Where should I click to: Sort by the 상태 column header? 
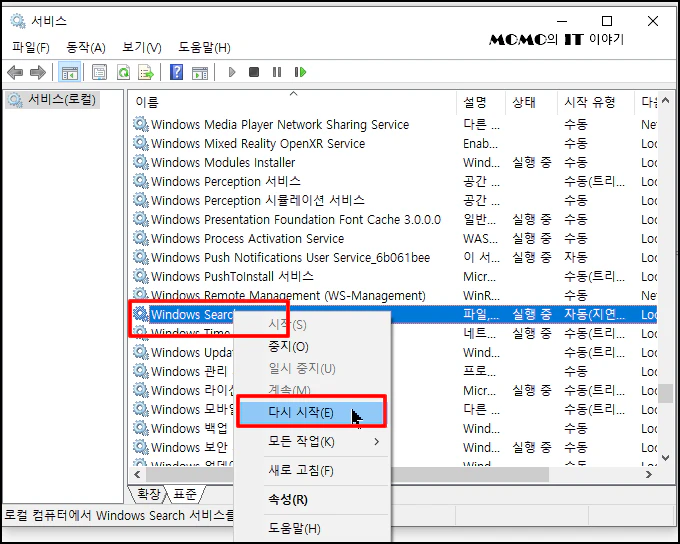tap(531, 102)
